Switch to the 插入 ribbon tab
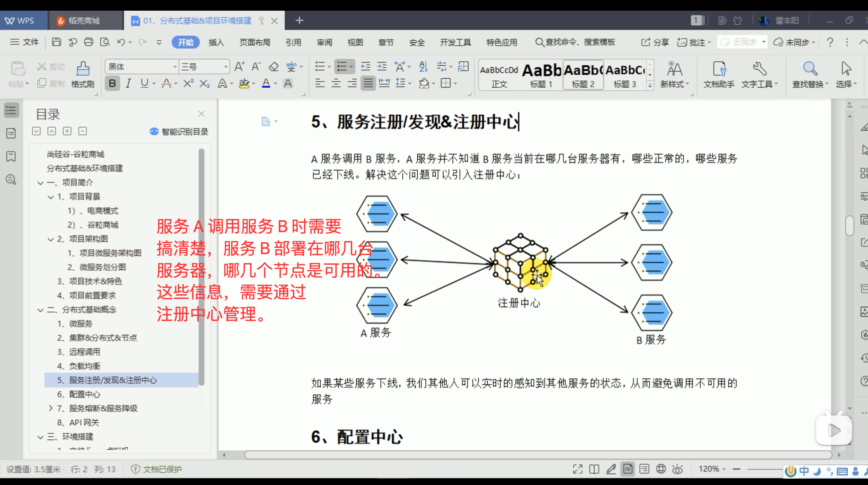 point(216,42)
